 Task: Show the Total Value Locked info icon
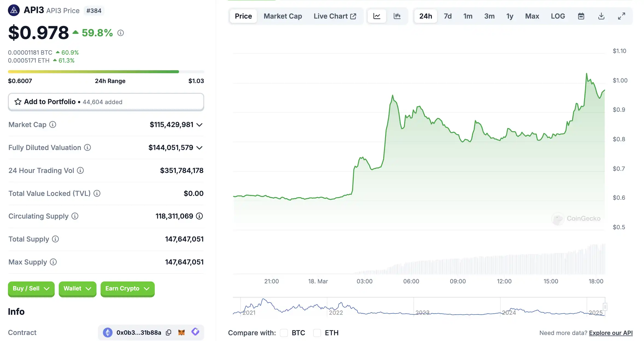97,193
